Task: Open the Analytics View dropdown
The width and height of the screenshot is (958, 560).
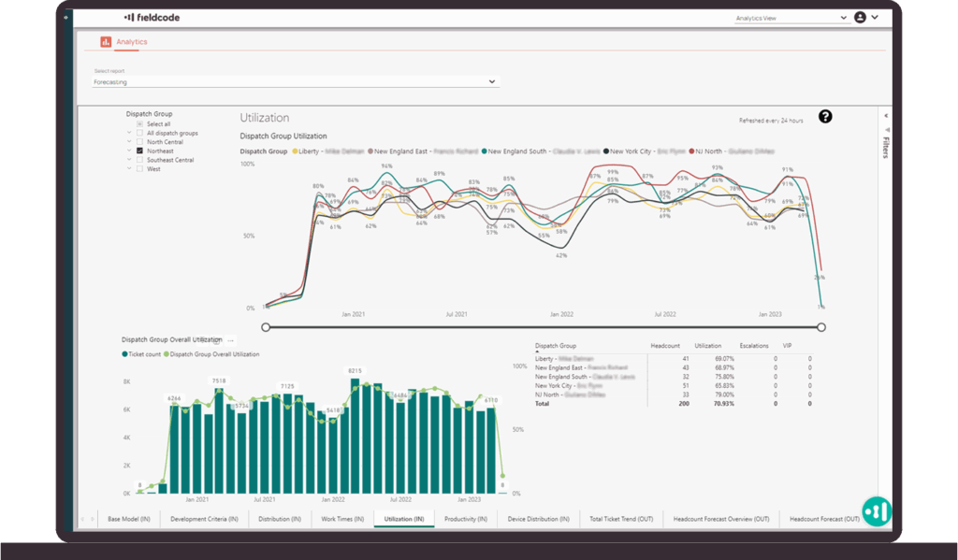Action: click(x=791, y=18)
